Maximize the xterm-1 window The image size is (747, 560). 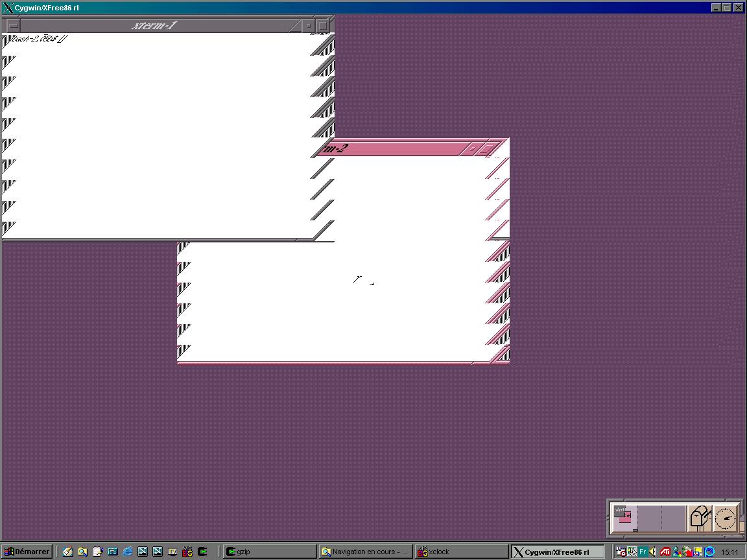323,26
